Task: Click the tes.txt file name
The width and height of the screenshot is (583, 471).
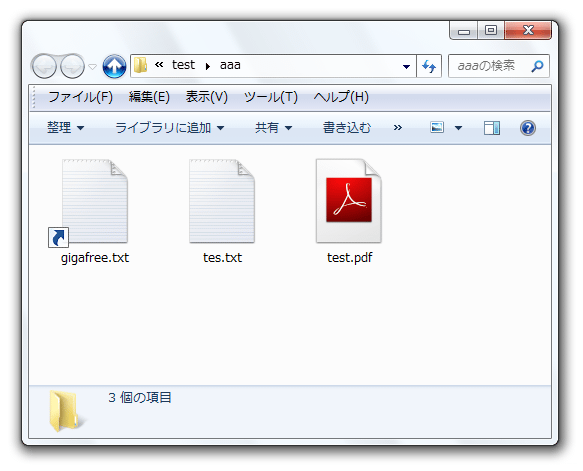Action: click(x=222, y=258)
